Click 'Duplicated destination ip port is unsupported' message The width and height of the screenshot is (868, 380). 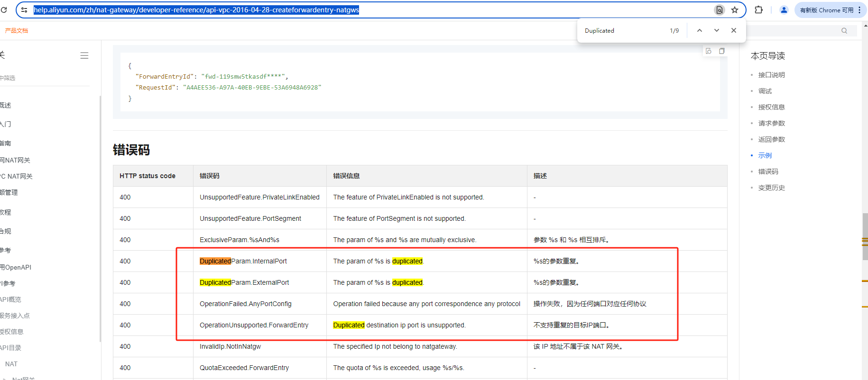399,325
